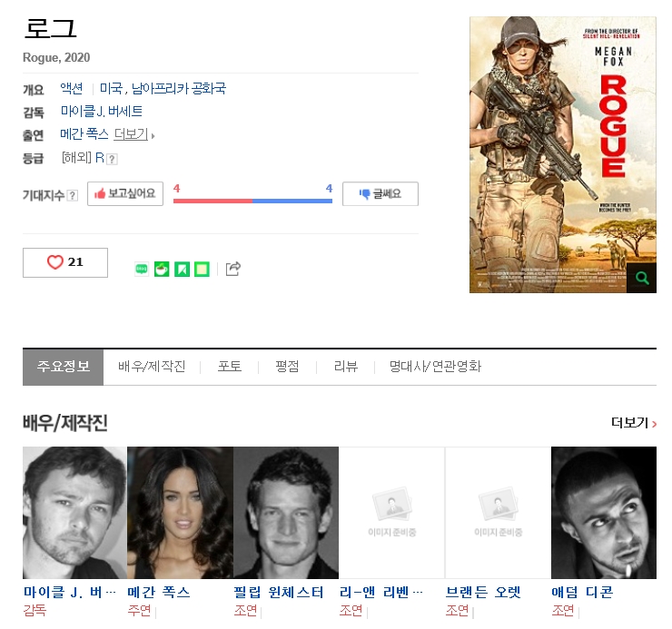Expand 배우/제작진 section via 더보기 arrow
This screenshot has width=672, height=629.
pos(634,423)
